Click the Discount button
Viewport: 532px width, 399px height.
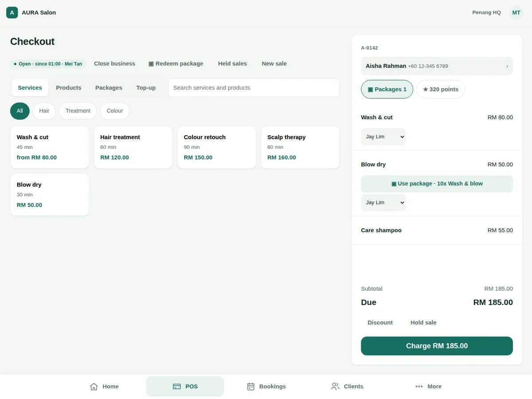click(380, 323)
